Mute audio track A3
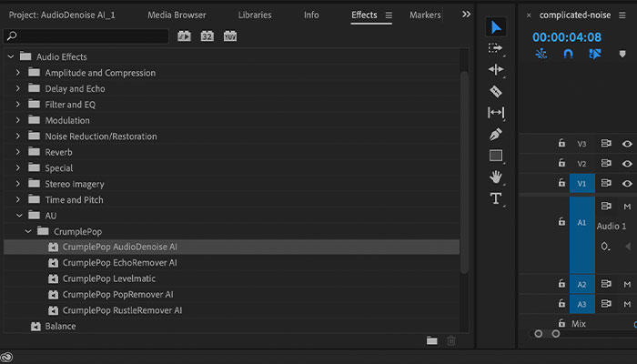The image size is (637, 364). (x=627, y=304)
